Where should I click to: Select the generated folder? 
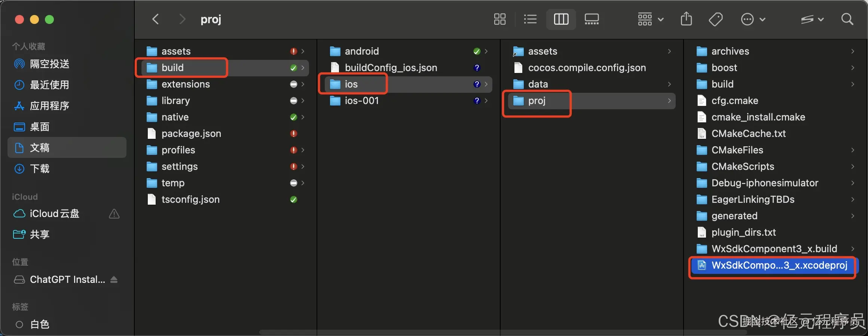(x=775, y=216)
